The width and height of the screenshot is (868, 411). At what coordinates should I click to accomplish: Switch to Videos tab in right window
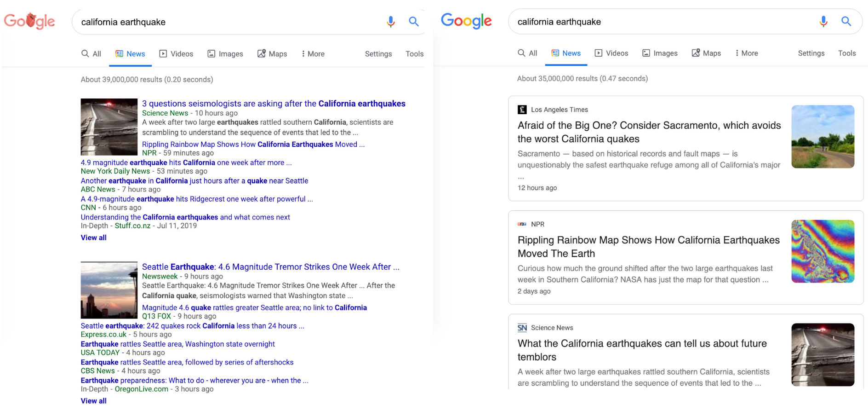611,53
